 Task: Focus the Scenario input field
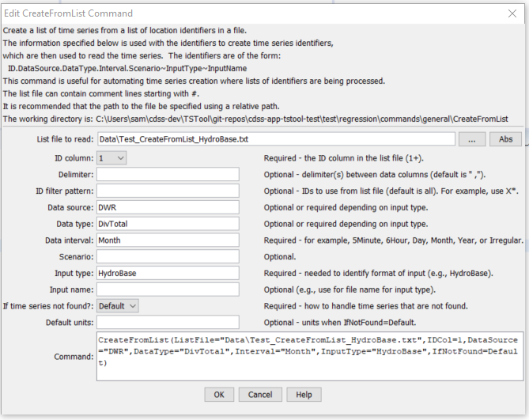click(168, 257)
